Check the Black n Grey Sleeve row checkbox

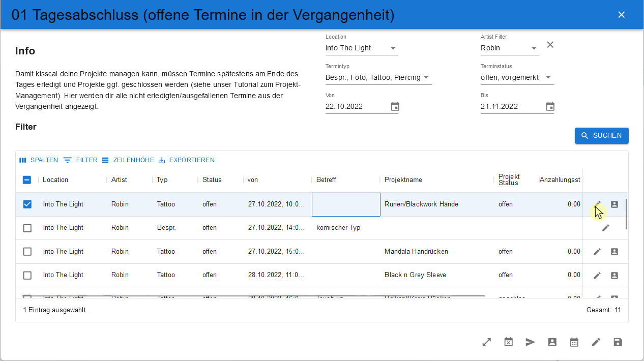27,275
